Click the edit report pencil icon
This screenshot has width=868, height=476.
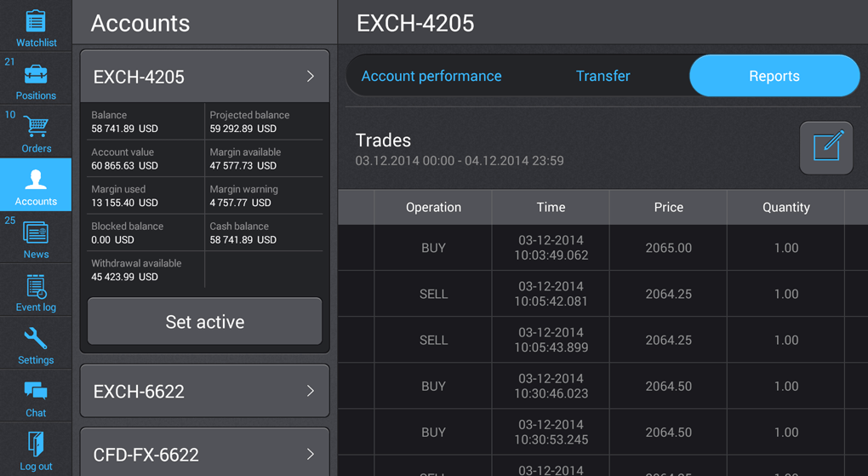[x=825, y=147]
